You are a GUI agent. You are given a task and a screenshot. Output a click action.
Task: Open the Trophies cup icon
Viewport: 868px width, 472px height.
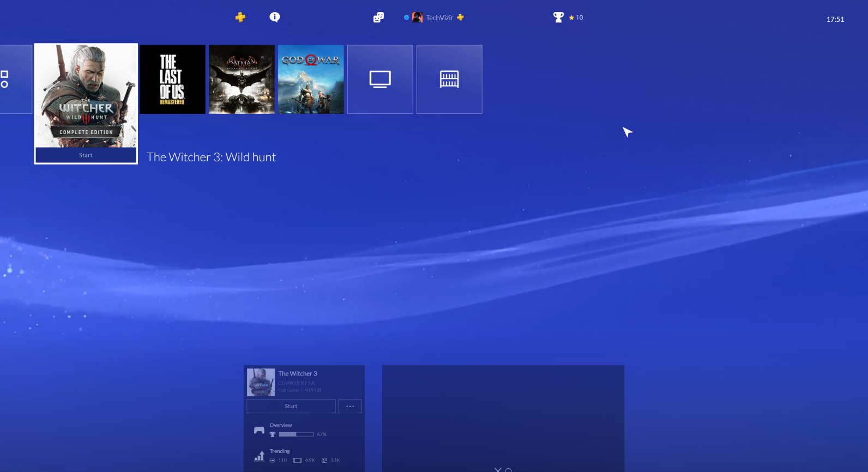point(558,17)
